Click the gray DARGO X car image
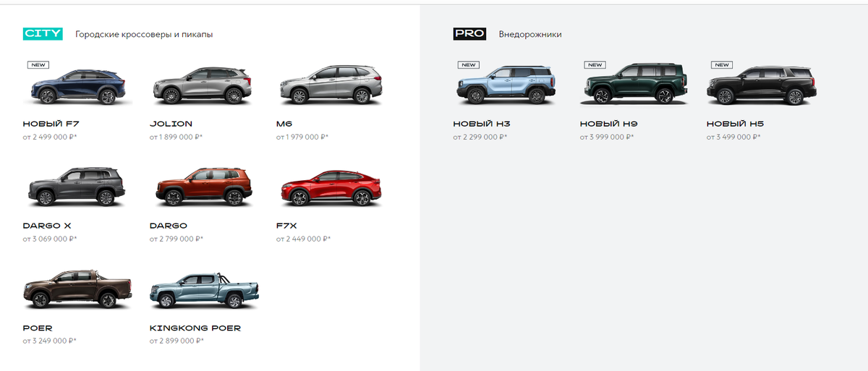 [x=77, y=187]
